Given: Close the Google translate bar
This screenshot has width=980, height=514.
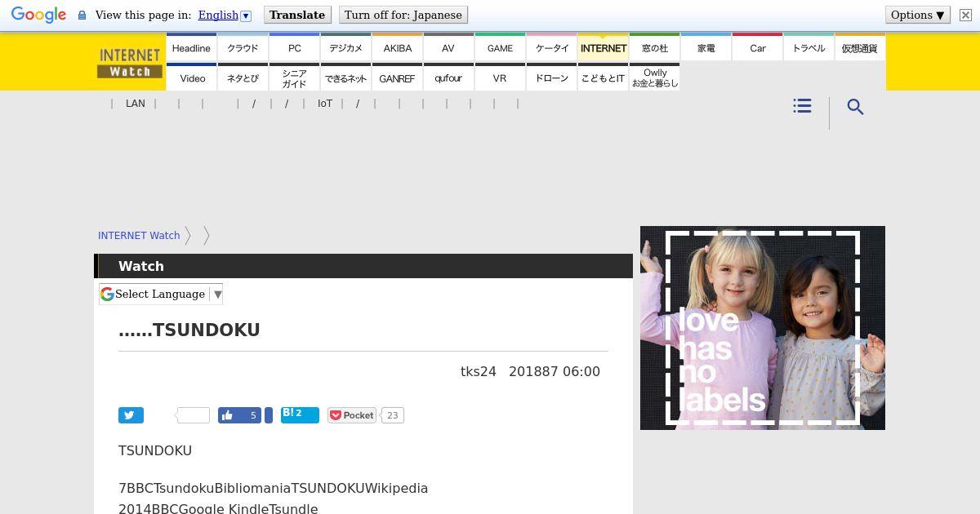Looking at the screenshot, I should (965, 16).
